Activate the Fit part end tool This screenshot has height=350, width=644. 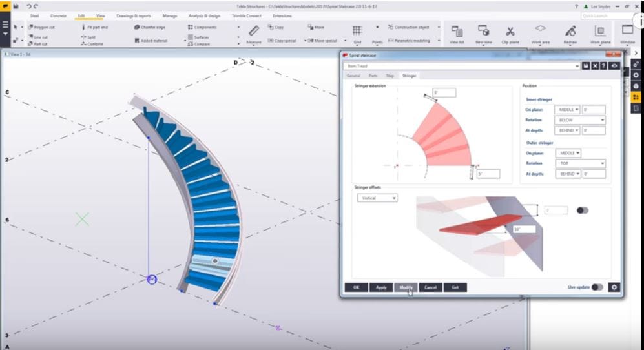point(94,27)
